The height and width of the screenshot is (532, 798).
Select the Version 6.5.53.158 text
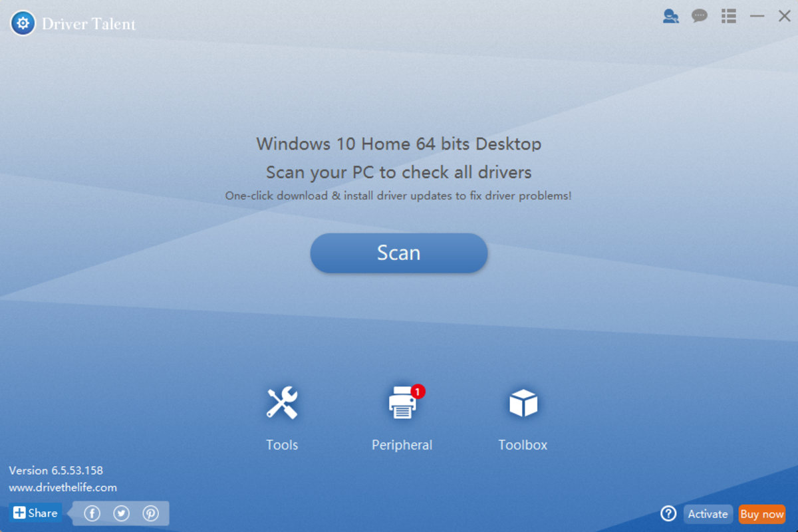(57, 470)
